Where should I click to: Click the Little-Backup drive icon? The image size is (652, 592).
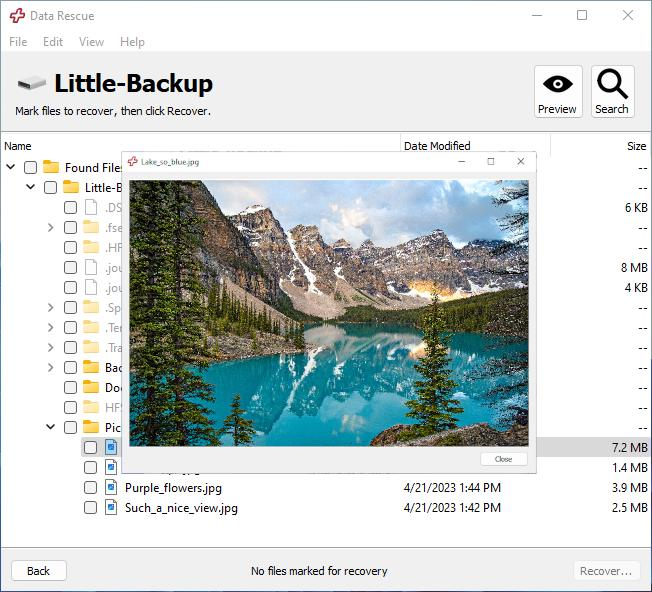click(x=32, y=83)
